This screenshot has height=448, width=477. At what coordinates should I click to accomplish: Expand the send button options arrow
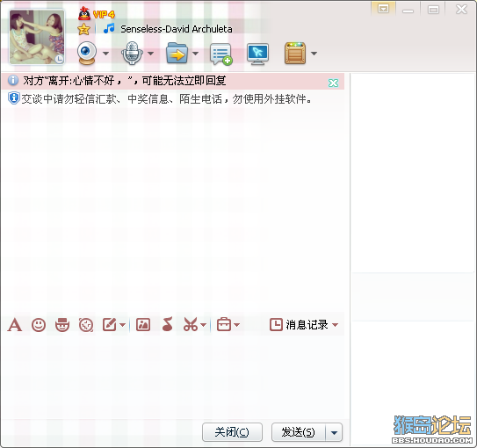pyautogui.click(x=334, y=432)
